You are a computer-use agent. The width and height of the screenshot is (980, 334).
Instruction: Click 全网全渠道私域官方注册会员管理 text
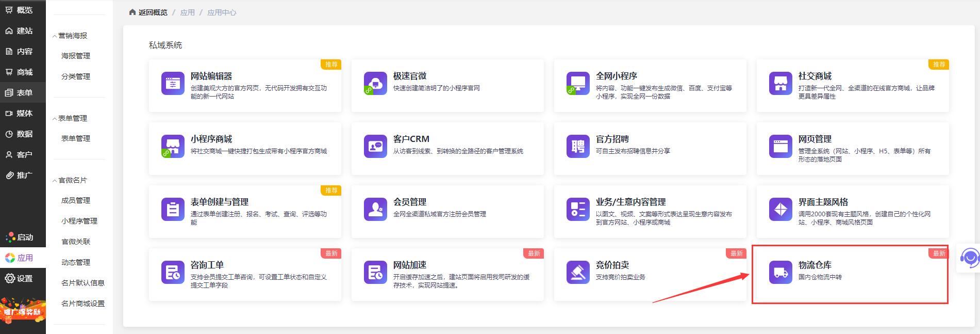[440, 214]
